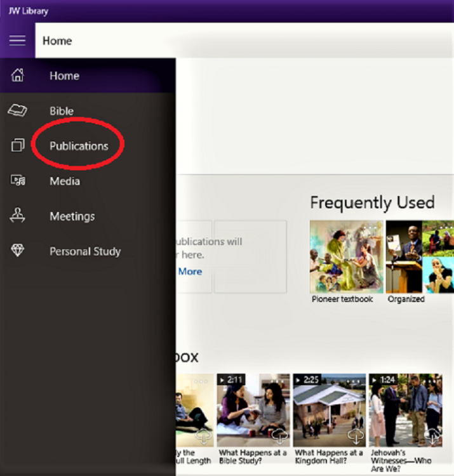Open Media in the sidebar menu
The height and width of the screenshot is (476, 454).
(88, 182)
